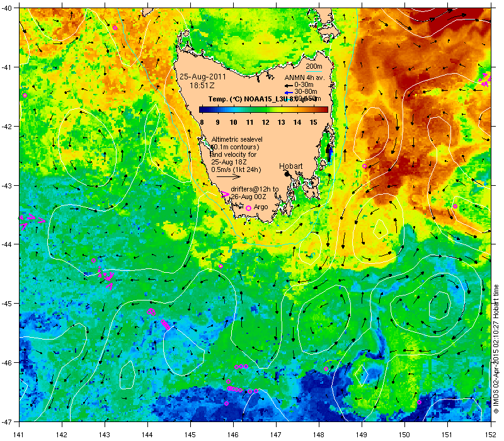Click the '26-Aug 00Z' legend text

point(248,197)
